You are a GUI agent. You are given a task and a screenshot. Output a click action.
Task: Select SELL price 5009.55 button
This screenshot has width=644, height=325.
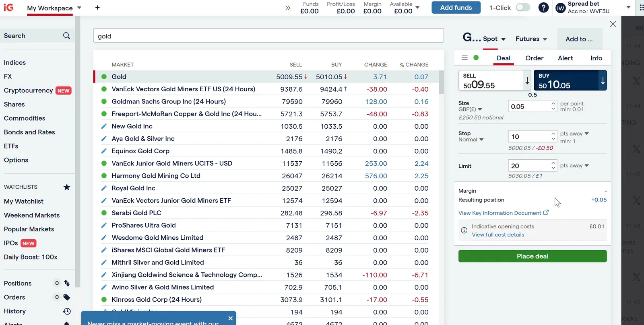tap(495, 80)
